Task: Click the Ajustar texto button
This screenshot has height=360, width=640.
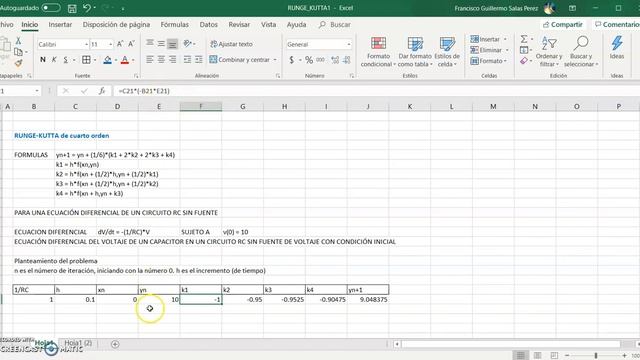Action: coord(231,44)
